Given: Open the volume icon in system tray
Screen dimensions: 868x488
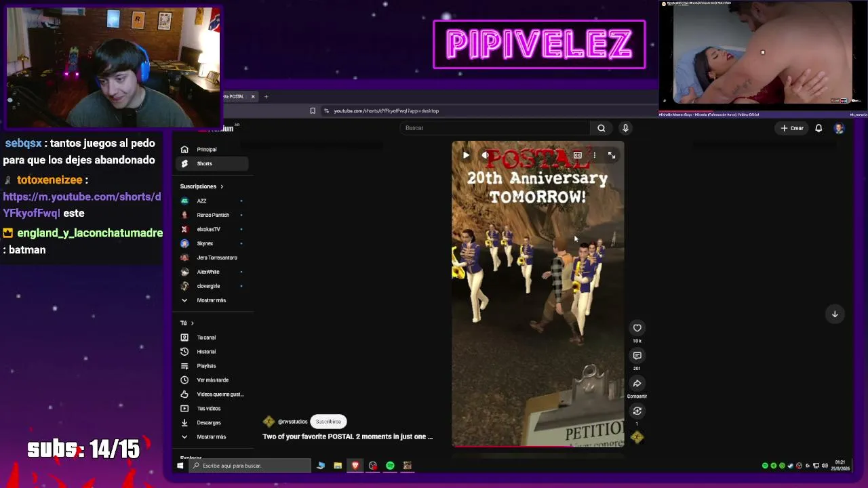Looking at the screenshot, I should pyautogui.click(x=825, y=466).
